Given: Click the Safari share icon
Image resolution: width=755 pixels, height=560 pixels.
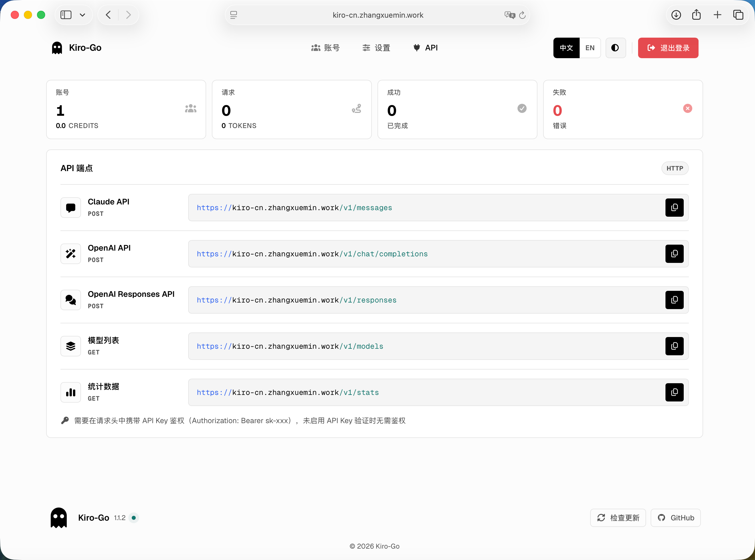Looking at the screenshot, I should pyautogui.click(x=696, y=14).
